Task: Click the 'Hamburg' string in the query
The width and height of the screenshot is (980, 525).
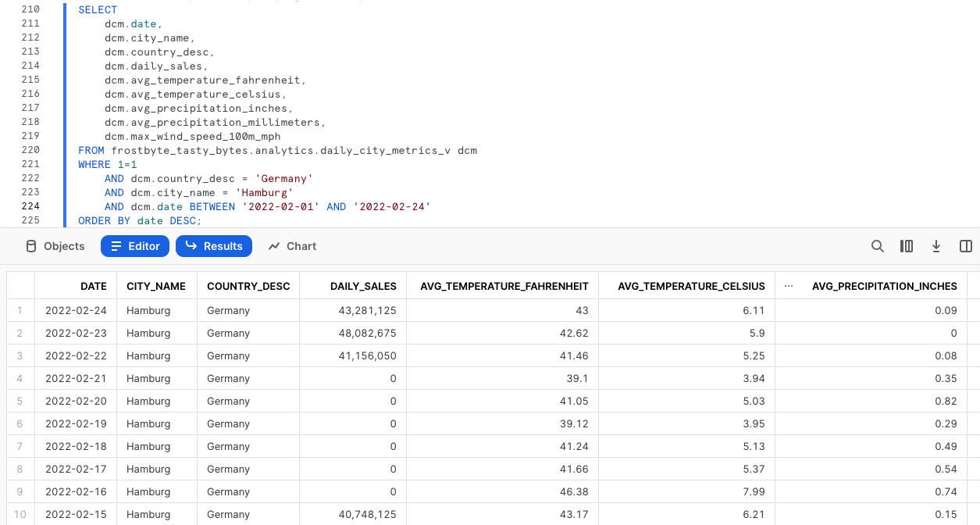Action: coord(268,192)
